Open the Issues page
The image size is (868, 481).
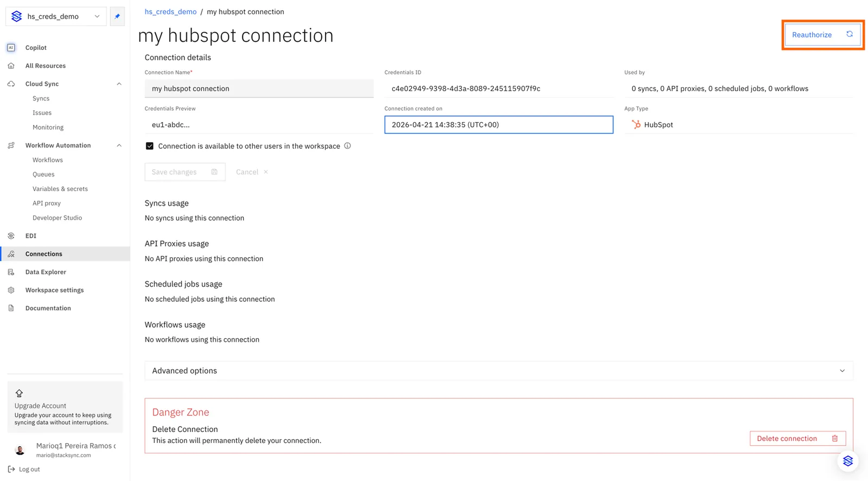click(x=42, y=113)
